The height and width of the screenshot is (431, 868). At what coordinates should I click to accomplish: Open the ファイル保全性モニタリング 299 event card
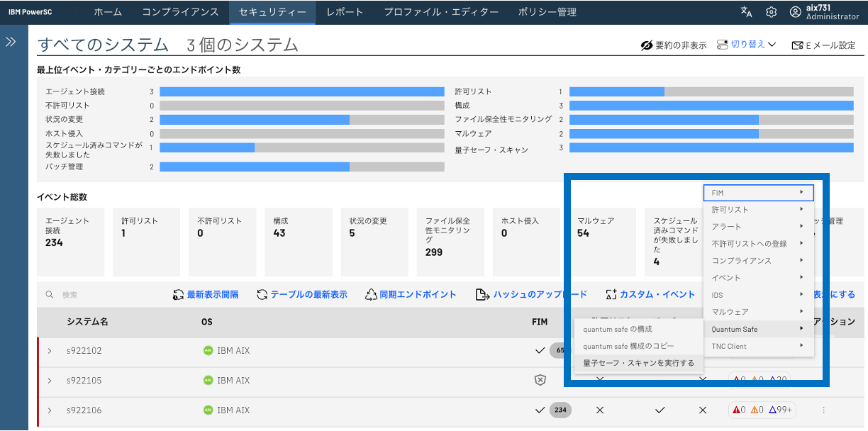coord(450,242)
